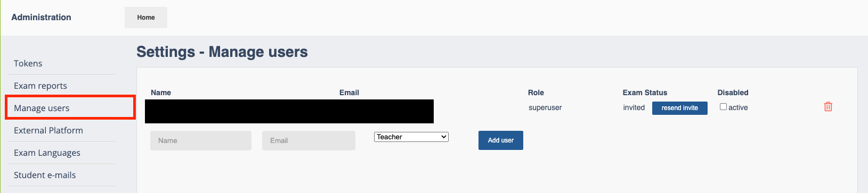
Task: Focus the Email input field
Action: coord(309,140)
